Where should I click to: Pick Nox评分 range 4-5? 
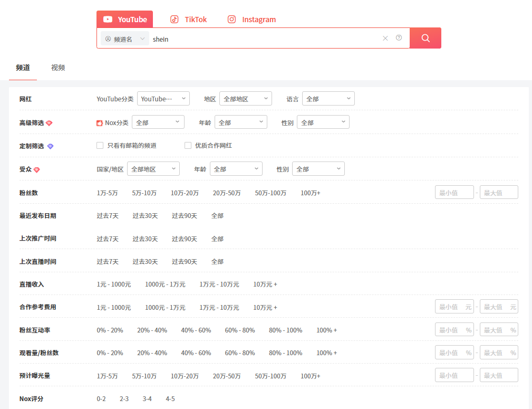pos(170,399)
